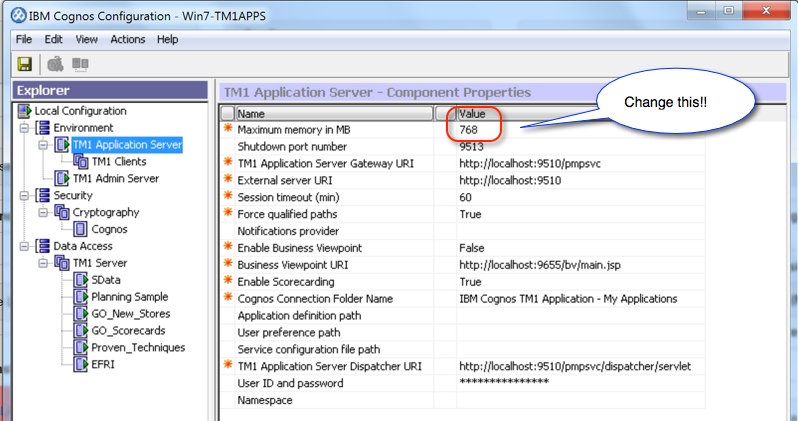Click the External server URI value
Image resolution: width=798 pixels, height=421 pixels.
[510, 180]
